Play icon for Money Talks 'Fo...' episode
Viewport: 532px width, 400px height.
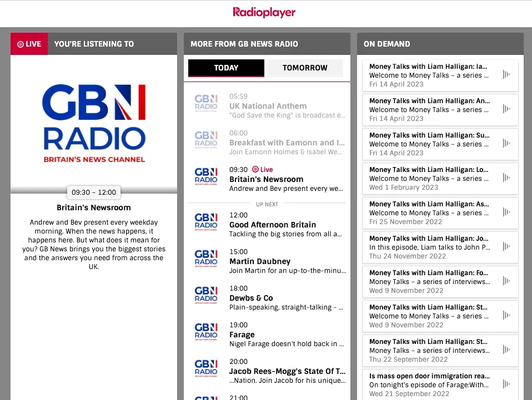pyautogui.click(x=506, y=281)
